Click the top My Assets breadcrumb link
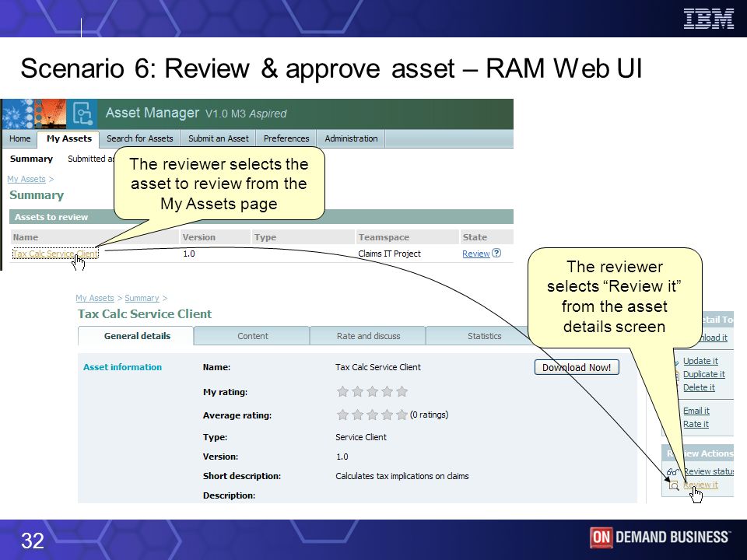Image resolution: width=747 pixels, height=560 pixels. (26, 179)
